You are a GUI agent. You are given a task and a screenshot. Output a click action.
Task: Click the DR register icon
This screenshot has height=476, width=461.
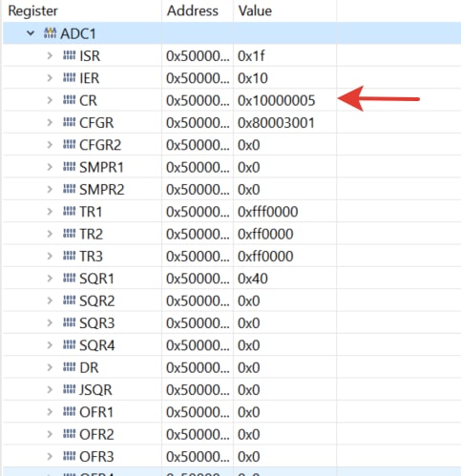coord(69,367)
